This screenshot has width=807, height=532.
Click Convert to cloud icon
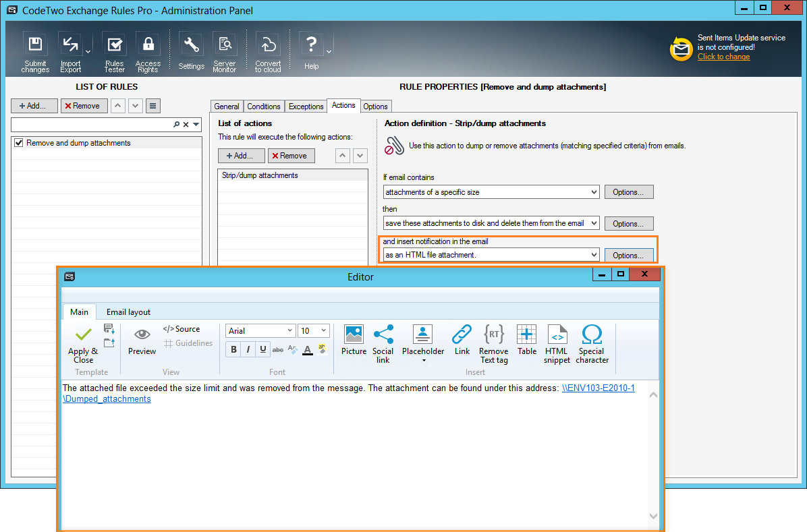268,53
